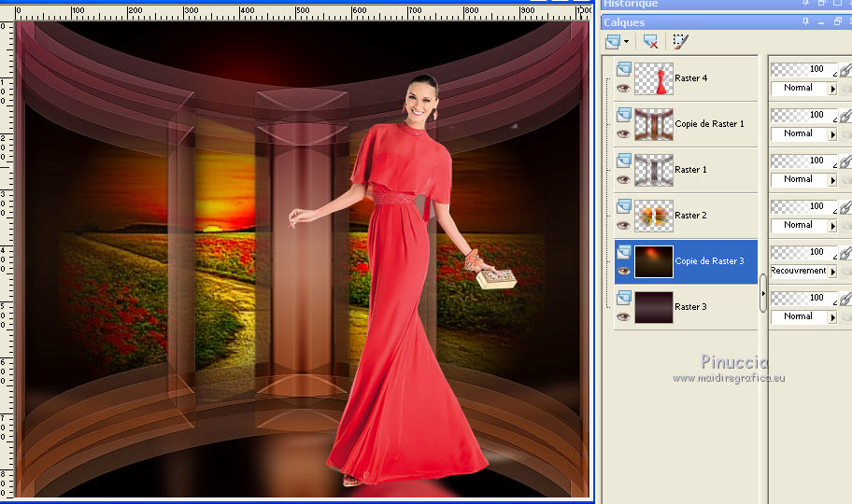
Task: Click the Raster 1 gray frame thumbnail
Action: 654,170
